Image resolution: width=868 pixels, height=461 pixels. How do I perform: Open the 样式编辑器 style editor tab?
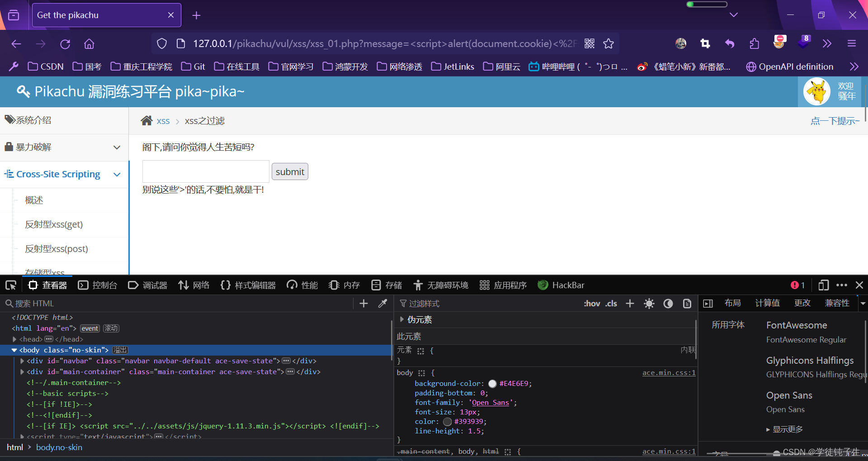point(248,285)
